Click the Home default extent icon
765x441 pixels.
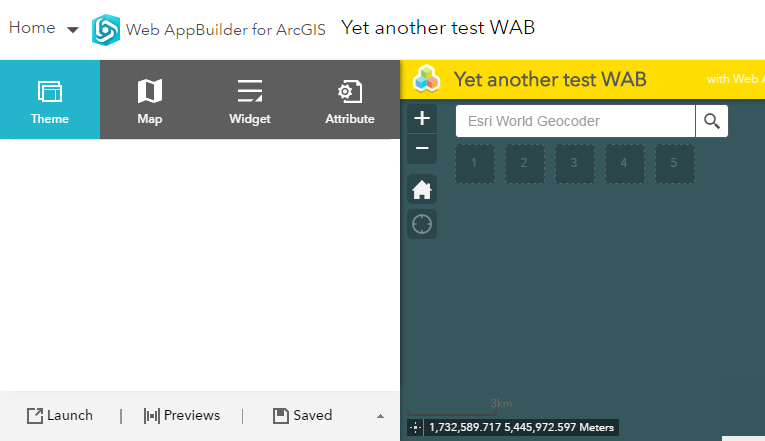422,189
